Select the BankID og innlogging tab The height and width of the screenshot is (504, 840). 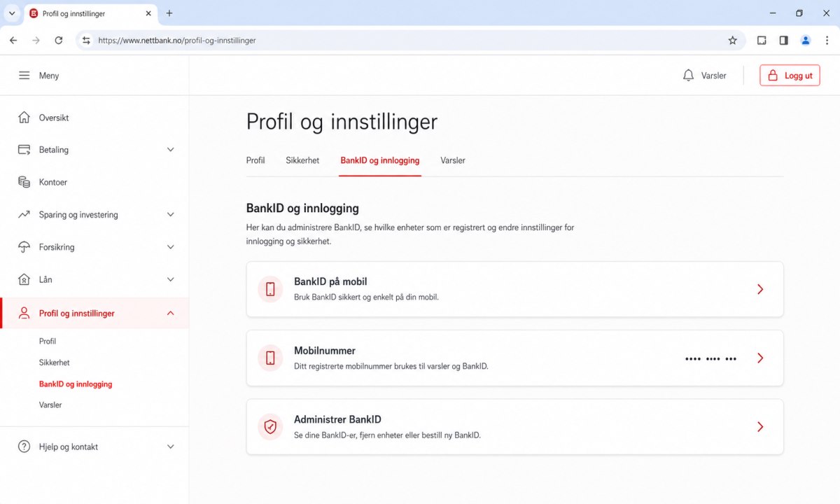pyautogui.click(x=380, y=160)
